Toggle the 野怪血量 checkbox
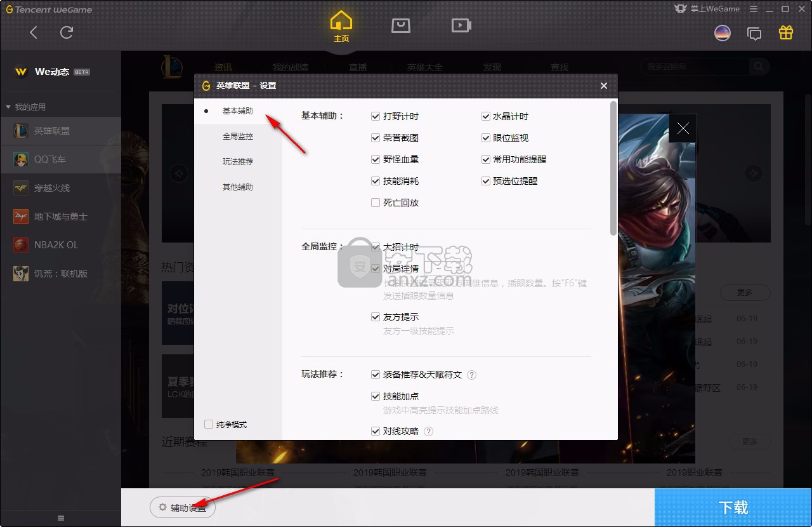 pyautogui.click(x=376, y=159)
